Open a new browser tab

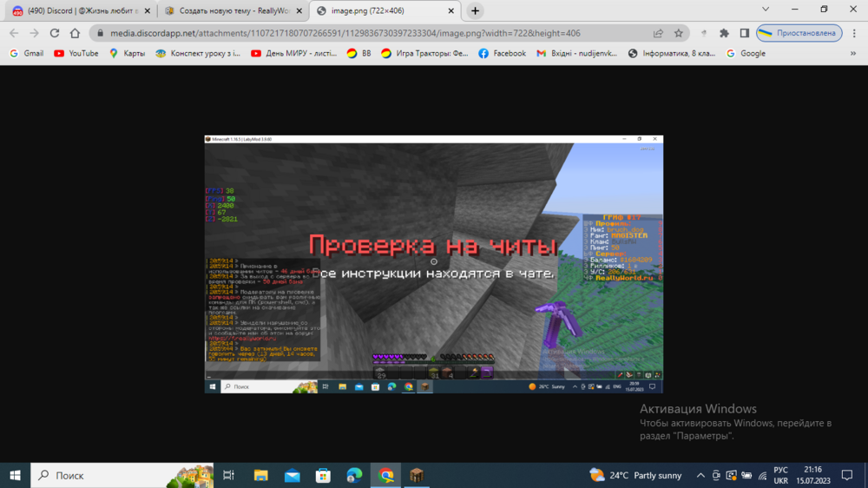click(x=475, y=10)
